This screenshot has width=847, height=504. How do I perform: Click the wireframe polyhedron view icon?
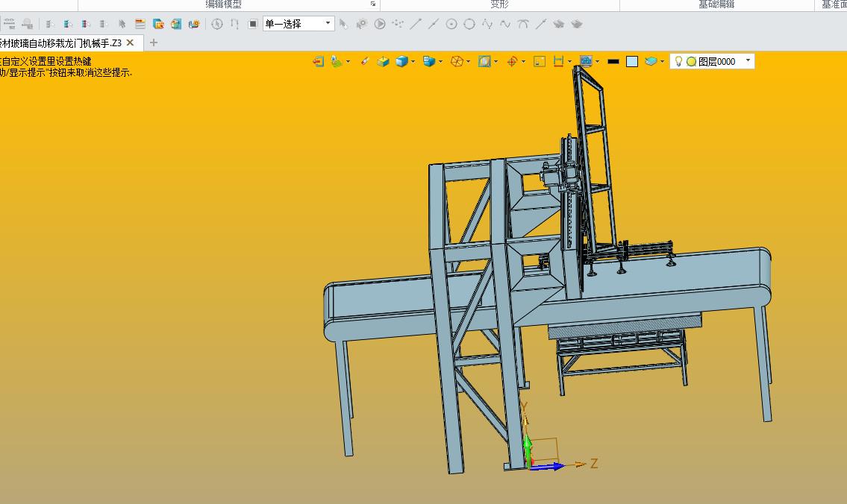pos(457,62)
